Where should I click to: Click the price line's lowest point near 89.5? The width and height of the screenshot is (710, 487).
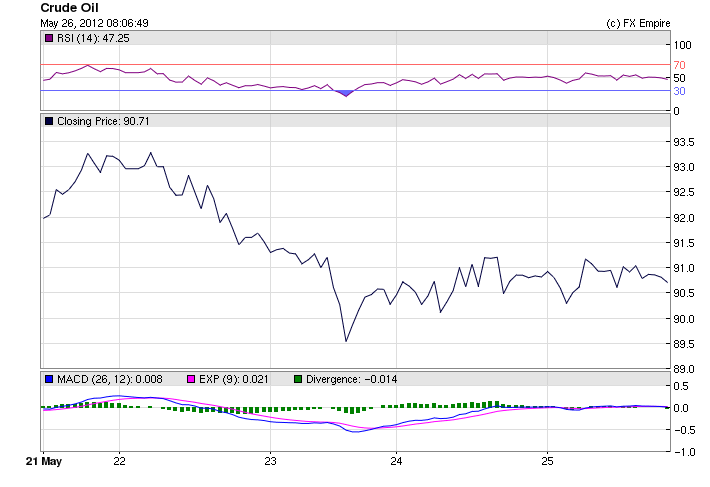click(x=346, y=340)
